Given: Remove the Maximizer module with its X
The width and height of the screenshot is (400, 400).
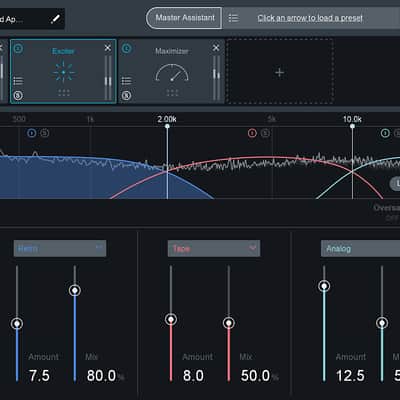Looking at the screenshot, I should pyautogui.click(x=216, y=48).
